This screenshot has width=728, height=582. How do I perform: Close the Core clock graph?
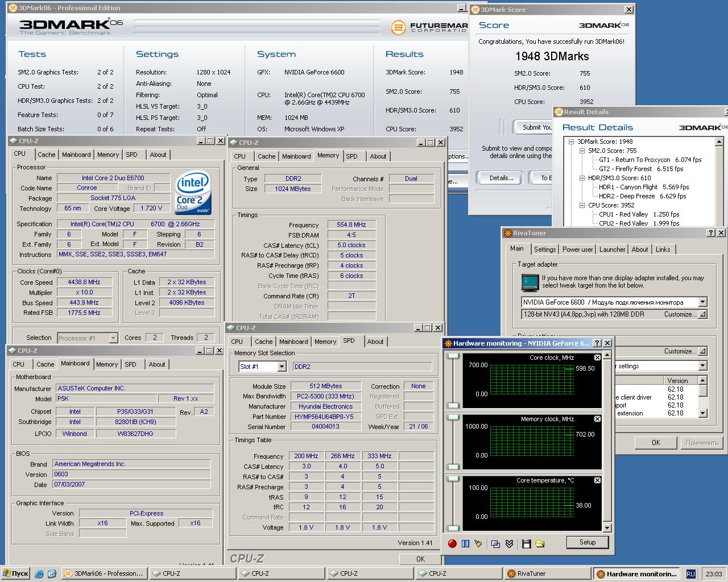[597, 357]
